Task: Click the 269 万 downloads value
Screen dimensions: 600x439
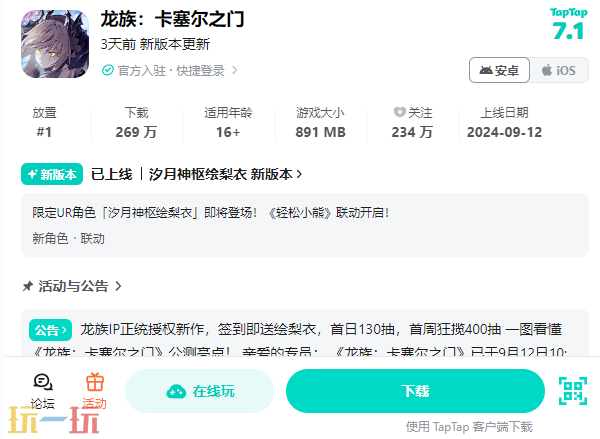Action: click(136, 132)
